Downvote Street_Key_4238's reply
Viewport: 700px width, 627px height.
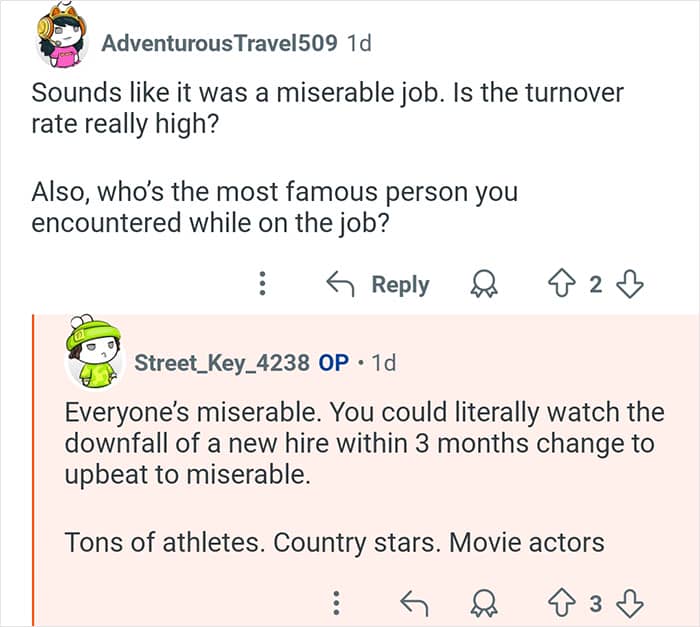click(628, 602)
